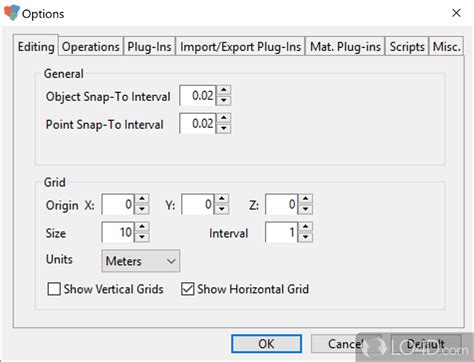The image size is (474, 362).
Task: Close the Options dialog
Action: [456, 13]
